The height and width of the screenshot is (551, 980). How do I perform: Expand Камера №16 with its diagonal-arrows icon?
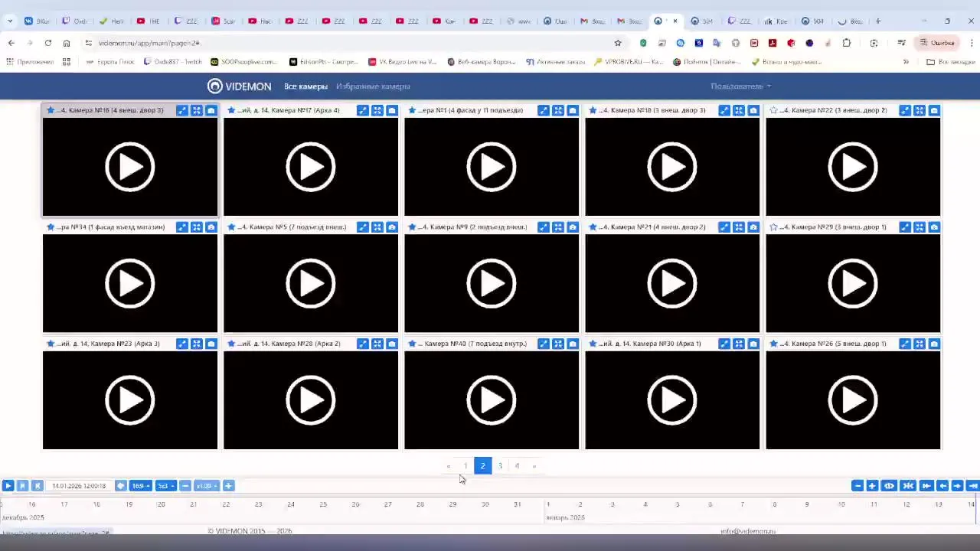182,110
